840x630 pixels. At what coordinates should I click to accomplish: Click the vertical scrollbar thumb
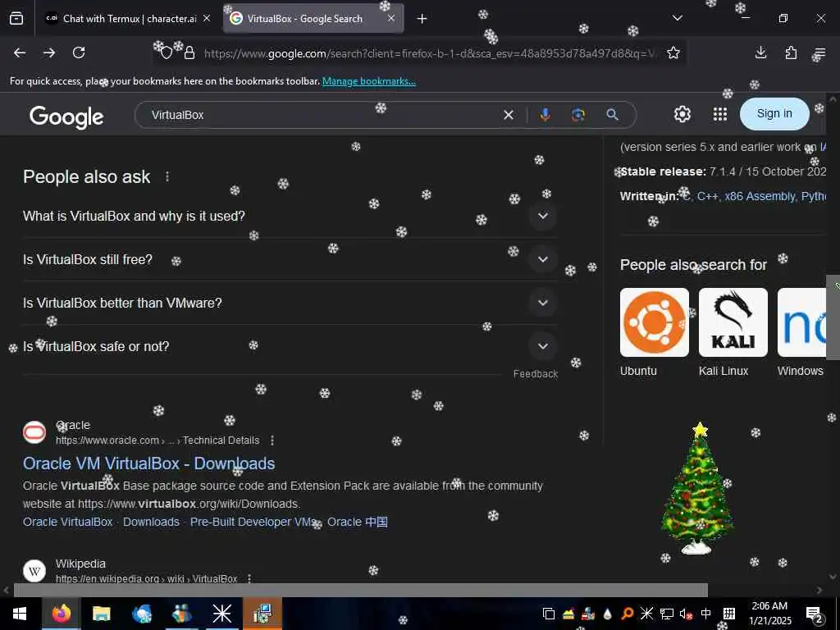[833, 317]
